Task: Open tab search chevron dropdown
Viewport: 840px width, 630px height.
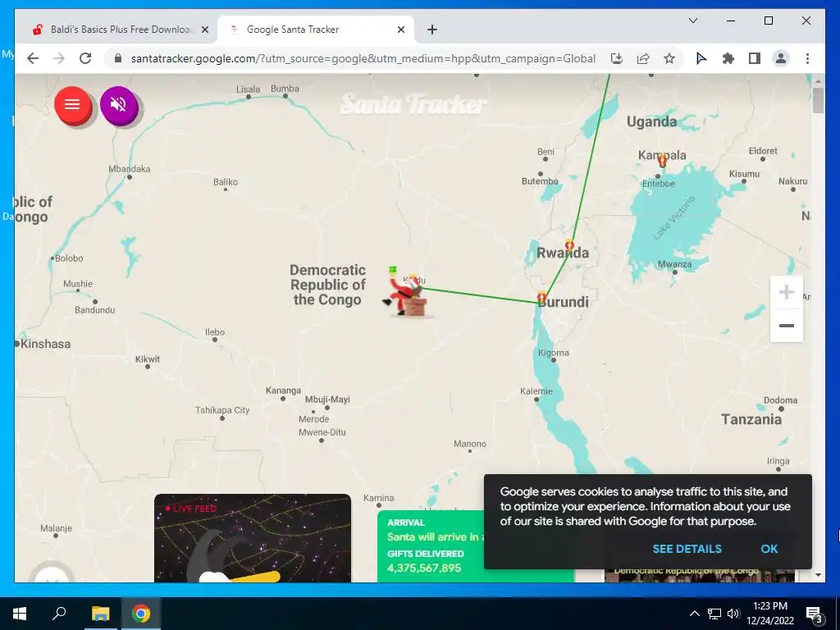Action: click(x=692, y=21)
